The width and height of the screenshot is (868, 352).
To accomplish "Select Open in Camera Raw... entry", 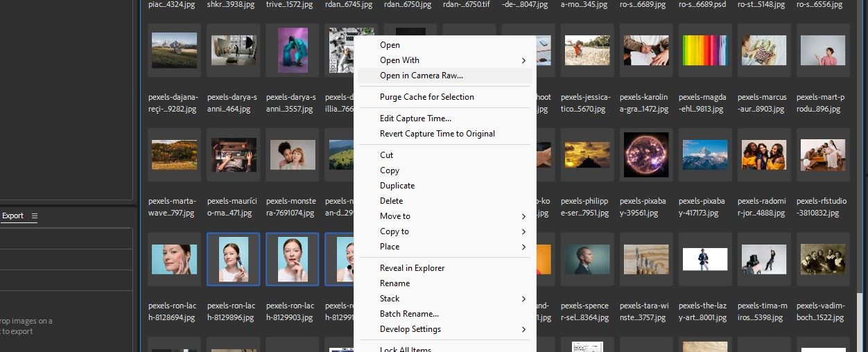I will pyautogui.click(x=421, y=76).
